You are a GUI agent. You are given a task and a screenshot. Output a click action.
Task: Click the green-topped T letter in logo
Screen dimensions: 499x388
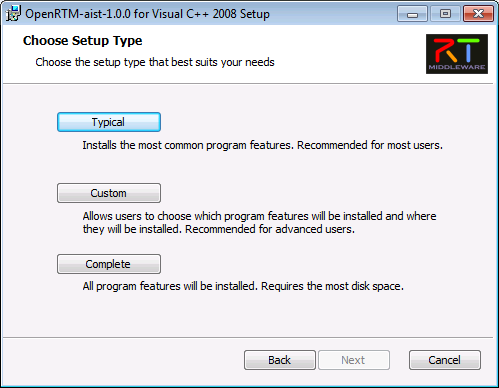(x=469, y=50)
